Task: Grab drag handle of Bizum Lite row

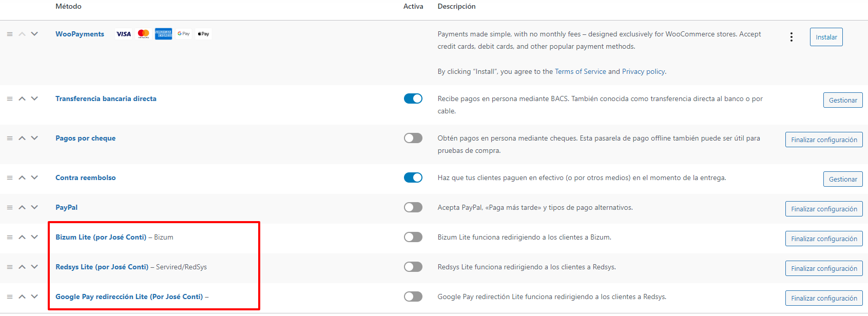Action: (x=10, y=237)
